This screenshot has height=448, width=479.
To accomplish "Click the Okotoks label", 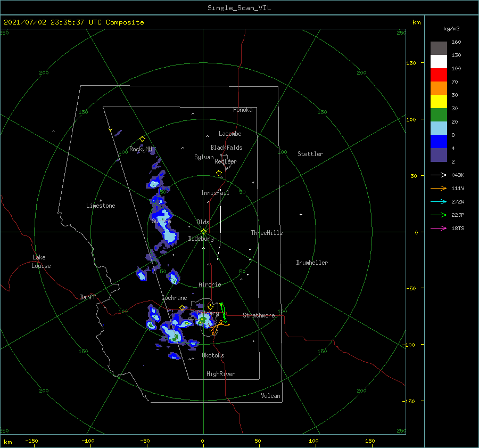I will [213, 355].
